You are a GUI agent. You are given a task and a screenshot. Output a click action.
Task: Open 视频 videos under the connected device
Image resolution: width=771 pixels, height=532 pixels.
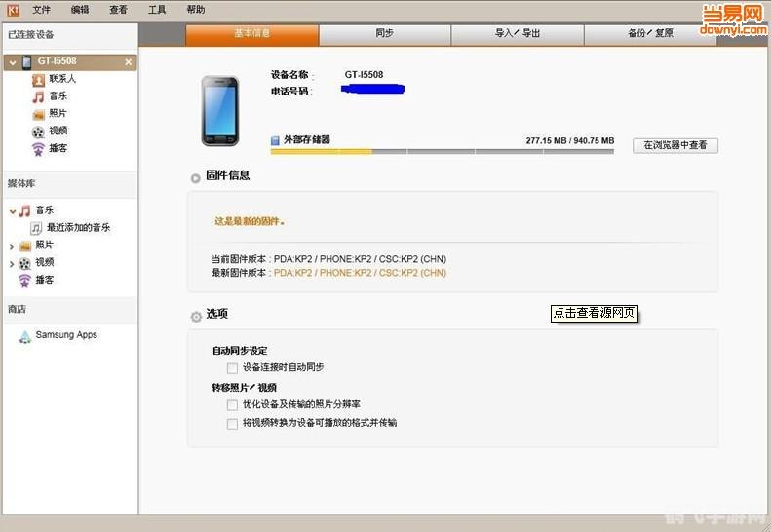coord(58,131)
